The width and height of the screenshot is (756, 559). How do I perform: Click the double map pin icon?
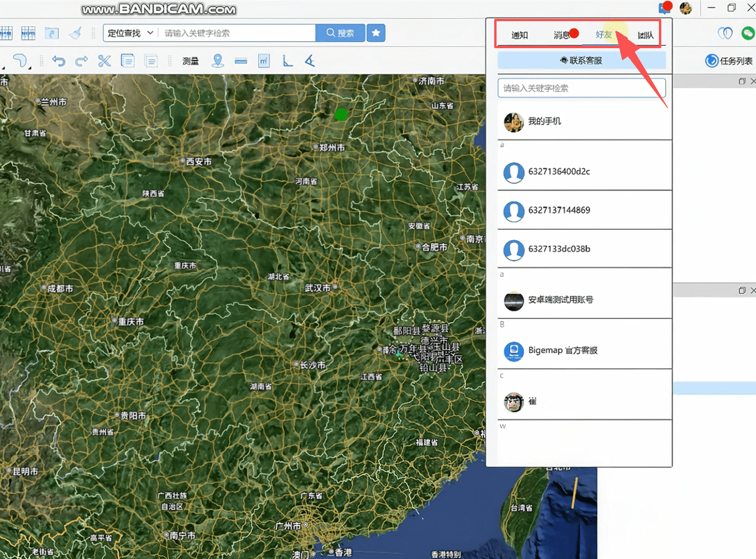[x=725, y=34]
